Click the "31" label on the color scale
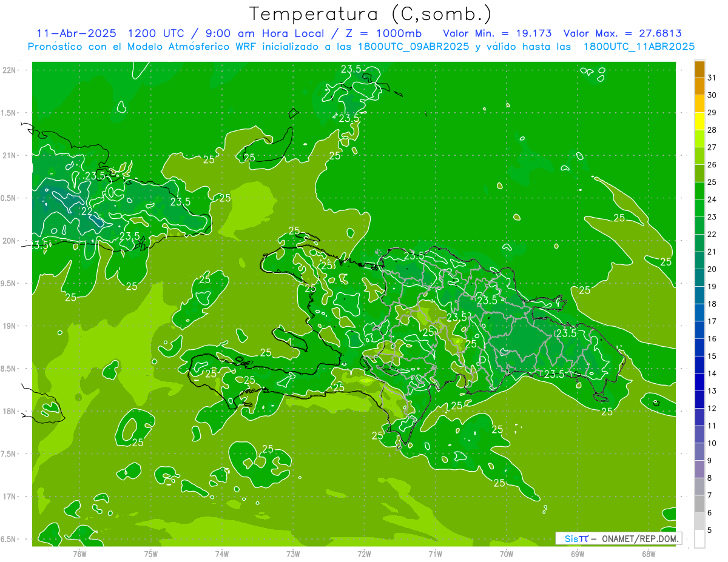 point(712,78)
